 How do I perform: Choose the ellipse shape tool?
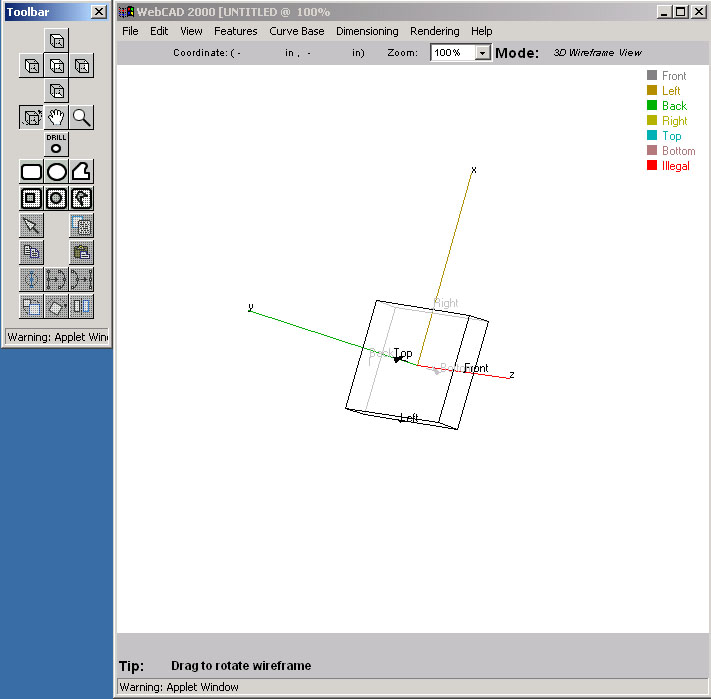[57, 172]
